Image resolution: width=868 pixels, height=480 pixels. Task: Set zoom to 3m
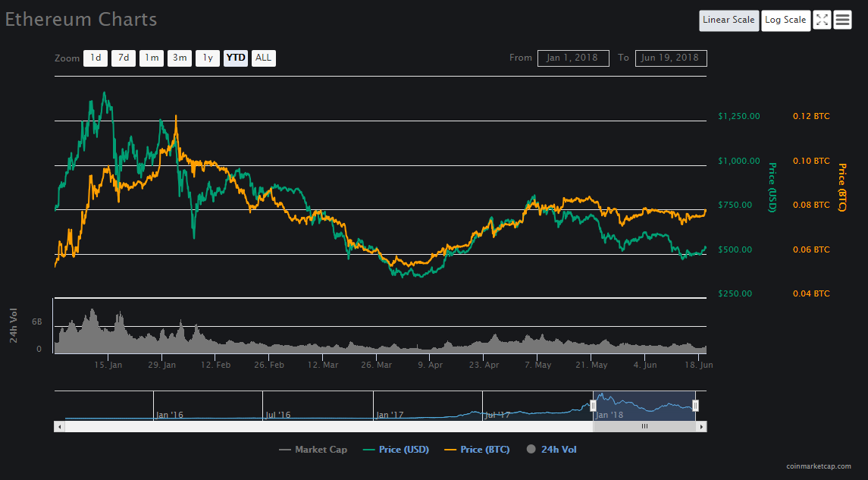point(180,58)
